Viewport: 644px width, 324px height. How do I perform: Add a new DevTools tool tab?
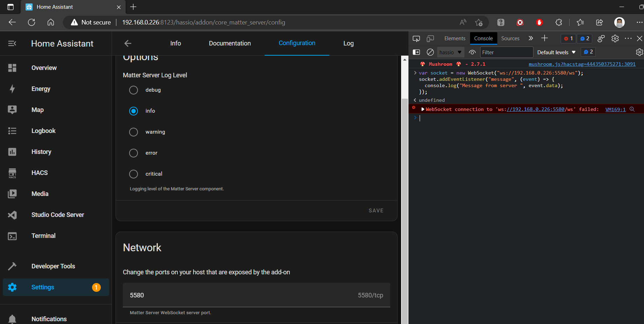(x=544, y=38)
